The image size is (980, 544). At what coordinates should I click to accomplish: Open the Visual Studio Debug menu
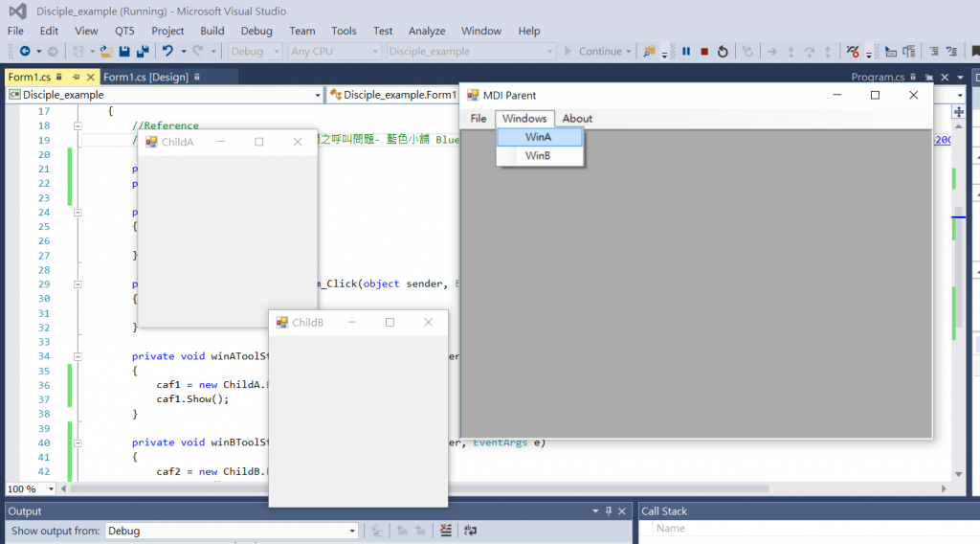coord(256,31)
